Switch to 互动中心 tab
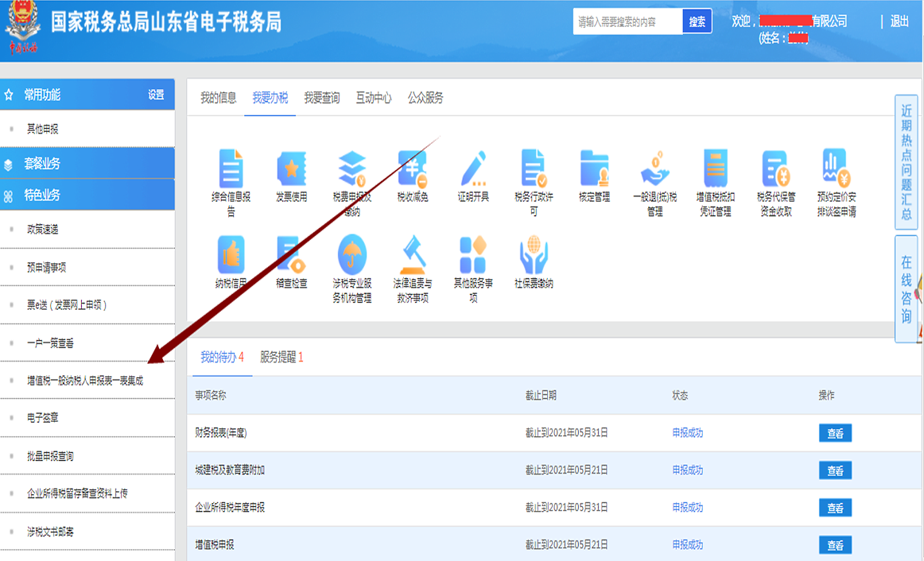The width and height of the screenshot is (924, 561). (374, 98)
